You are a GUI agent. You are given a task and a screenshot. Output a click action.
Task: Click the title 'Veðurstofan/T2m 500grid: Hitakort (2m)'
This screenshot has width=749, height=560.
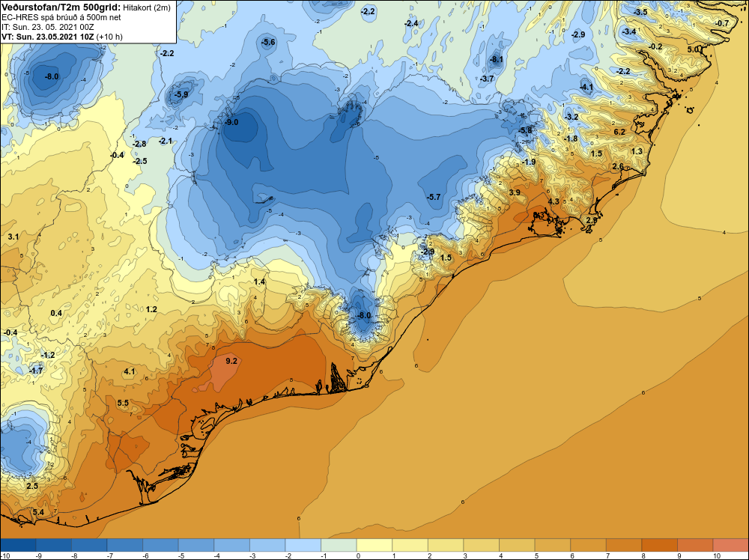86,7
